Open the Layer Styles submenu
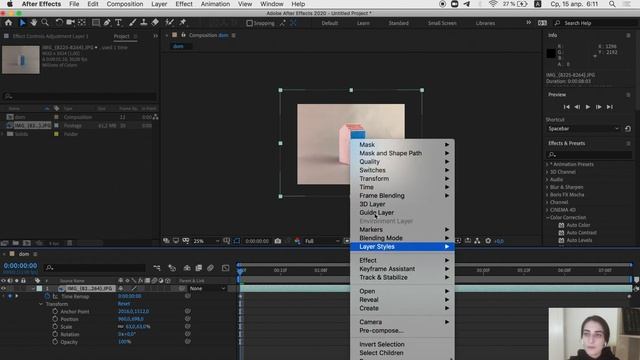 point(402,247)
